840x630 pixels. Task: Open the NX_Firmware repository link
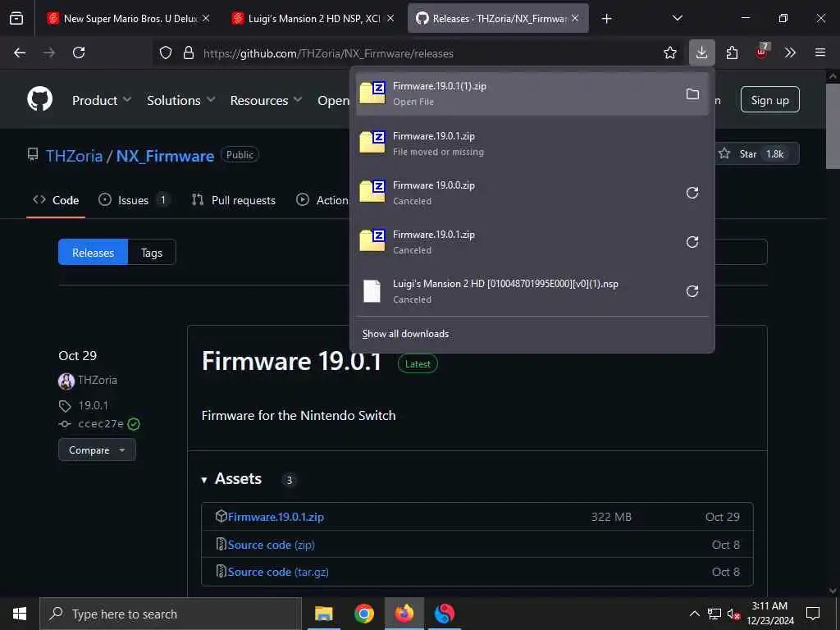pyautogui.click(x=165, y=156)
